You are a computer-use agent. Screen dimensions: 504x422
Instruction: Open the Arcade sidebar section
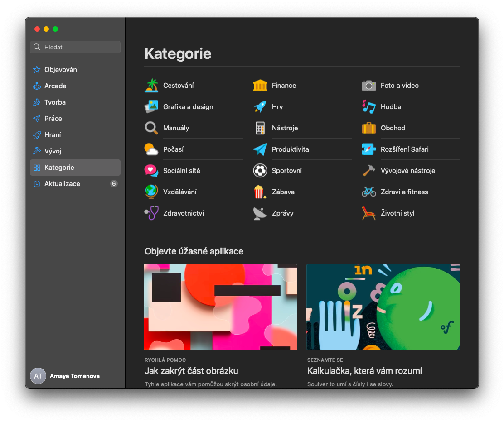tap(55, 86)
